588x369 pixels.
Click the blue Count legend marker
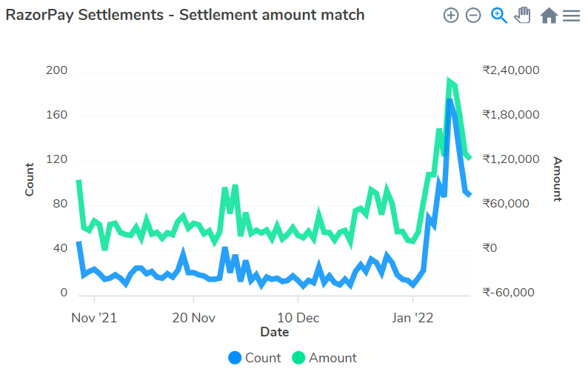(x=235, y=358)
